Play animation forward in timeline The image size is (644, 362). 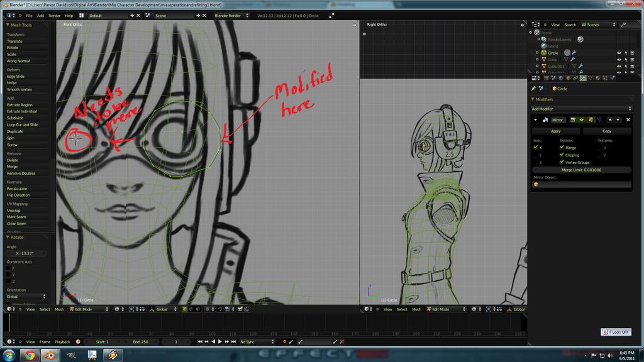pos(219,341)
